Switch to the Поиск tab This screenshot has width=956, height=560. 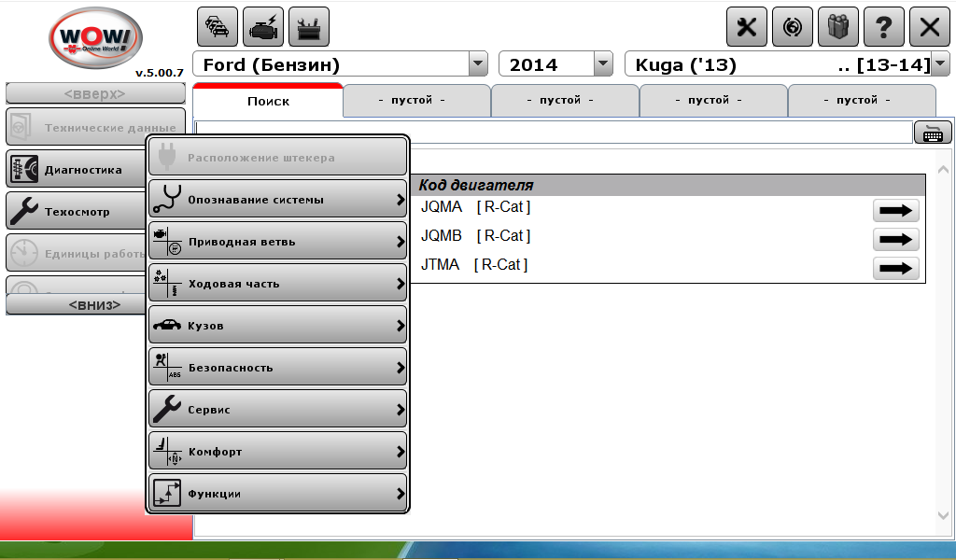point(268,101)
